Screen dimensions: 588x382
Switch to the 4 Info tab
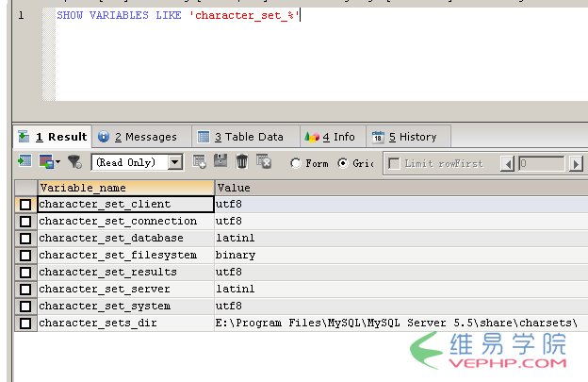(x=333, y=137)
